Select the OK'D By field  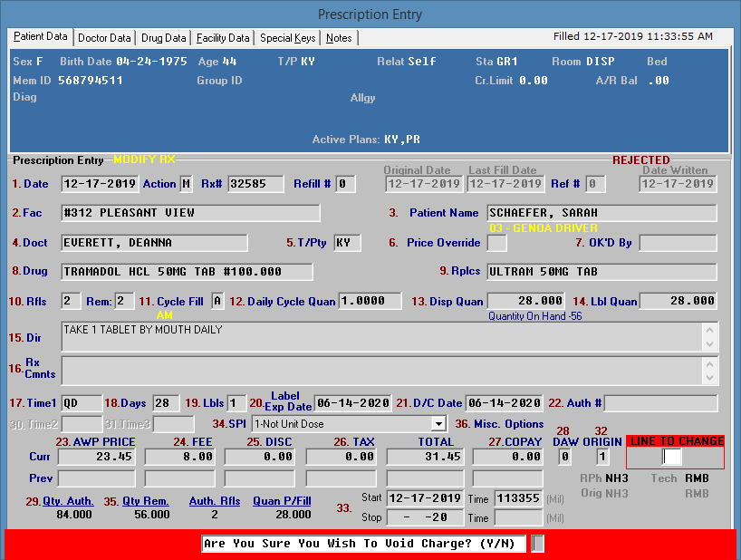pos(678,244)
